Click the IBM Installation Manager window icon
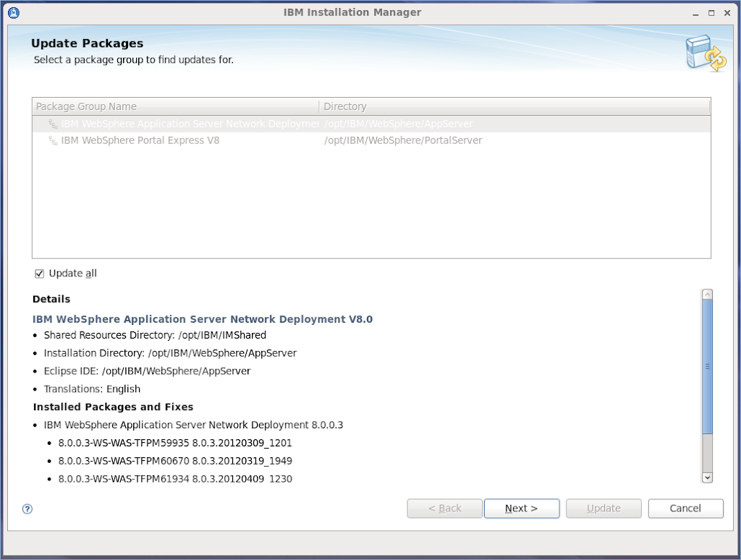Viewport: 741px width, 560px height. 14,12
